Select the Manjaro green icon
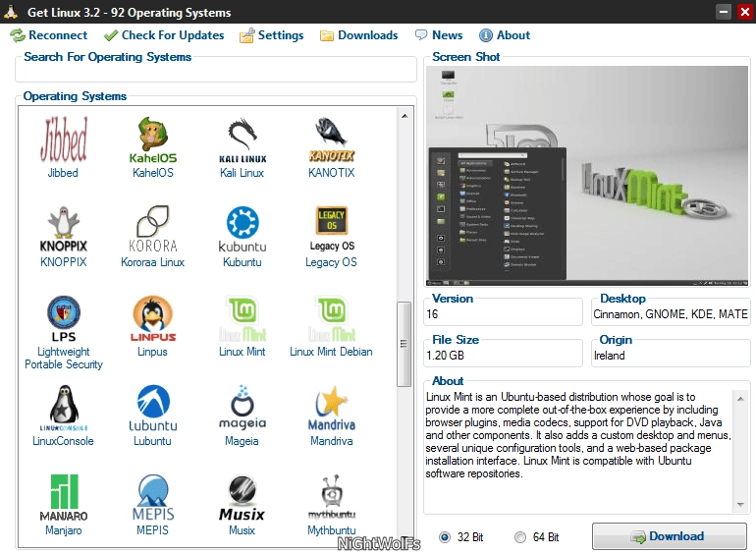 click(63, 498)
